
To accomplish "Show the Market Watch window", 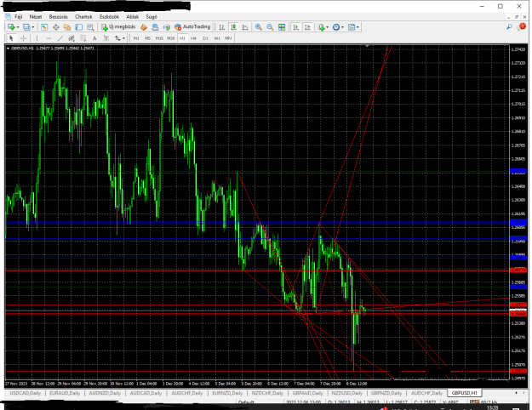I will [x=44, y=27].
